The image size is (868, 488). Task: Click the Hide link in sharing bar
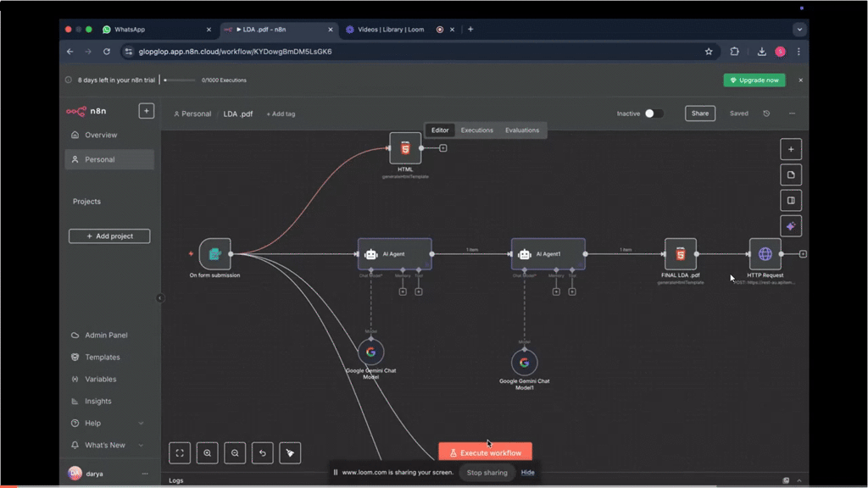point(527,473)
